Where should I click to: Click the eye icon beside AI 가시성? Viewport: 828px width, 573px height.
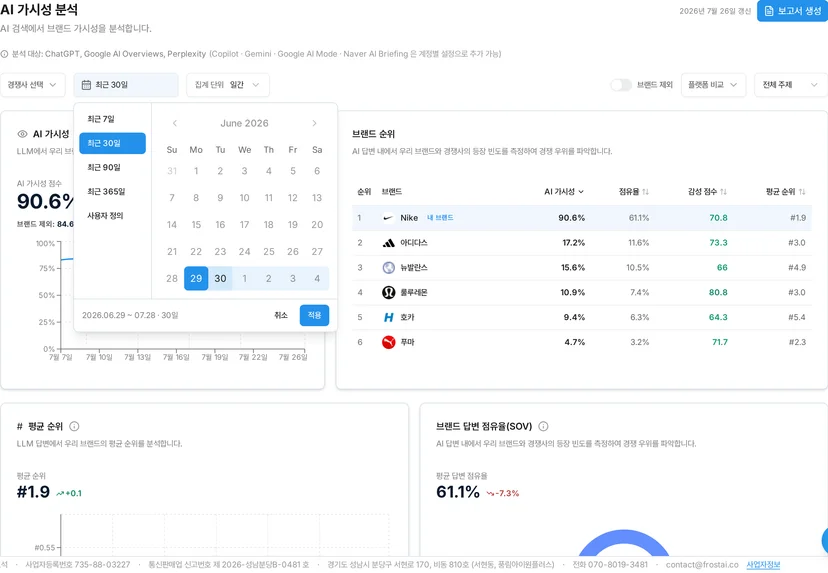coord(22,134)
